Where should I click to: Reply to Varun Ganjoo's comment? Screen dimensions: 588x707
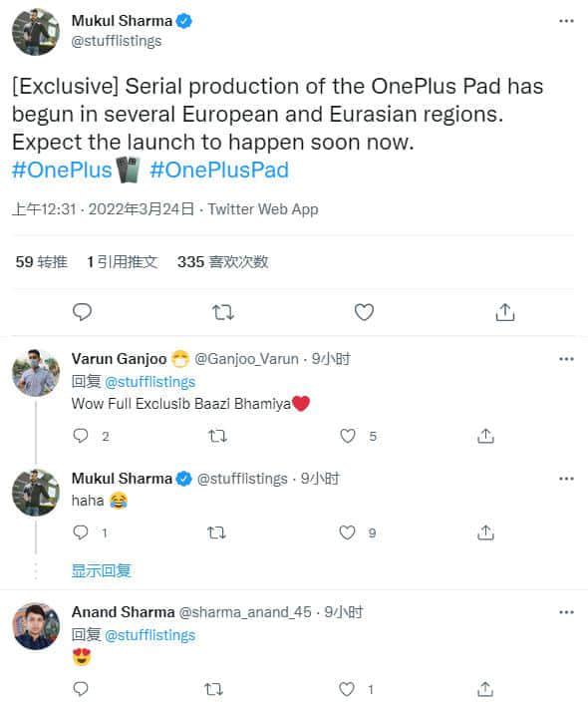coord(81,436)
